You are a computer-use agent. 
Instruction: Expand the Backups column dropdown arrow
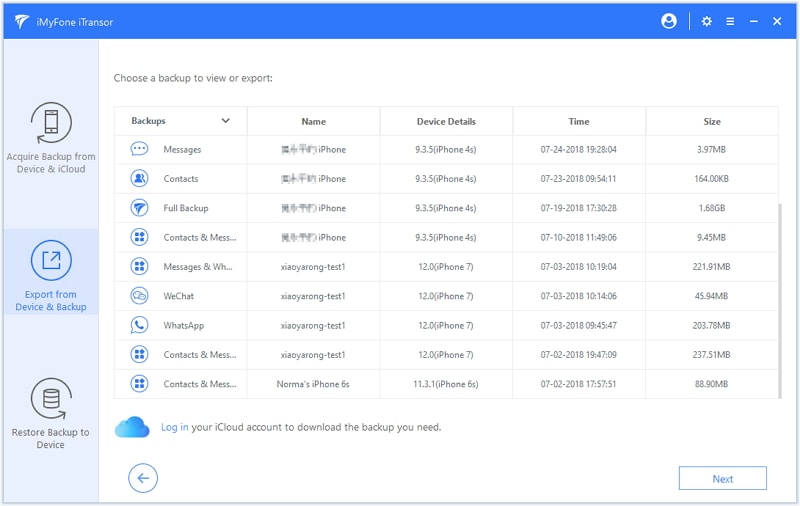point(225,121)
